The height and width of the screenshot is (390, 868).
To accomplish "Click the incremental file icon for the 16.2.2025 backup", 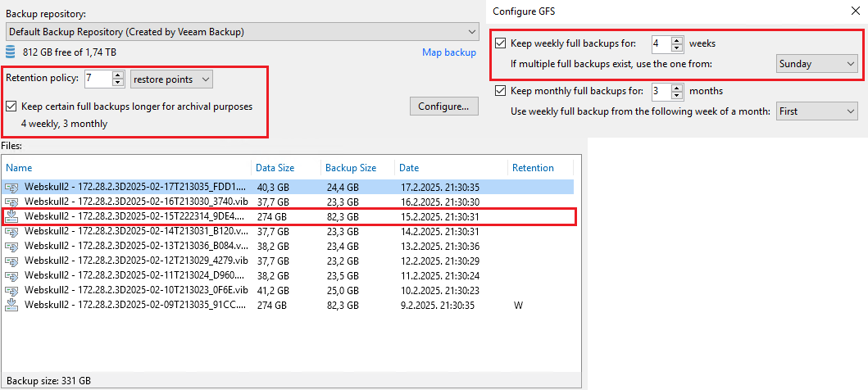I will [11, 202].
